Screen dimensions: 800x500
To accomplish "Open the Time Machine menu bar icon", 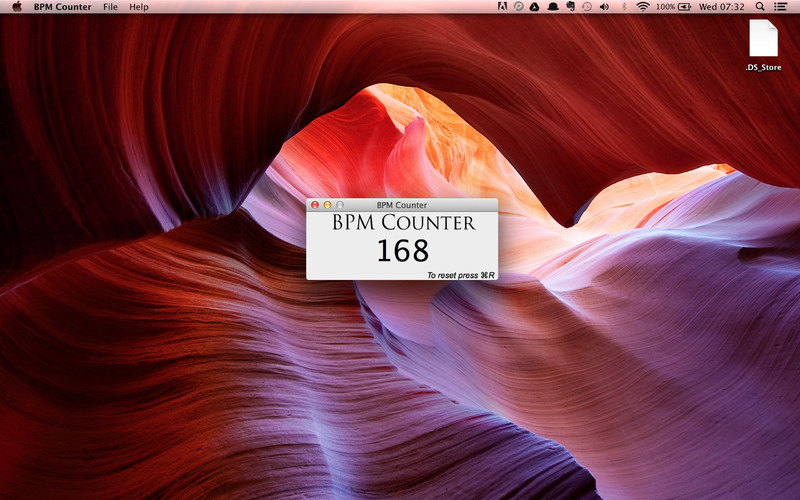I will (587, 7).
